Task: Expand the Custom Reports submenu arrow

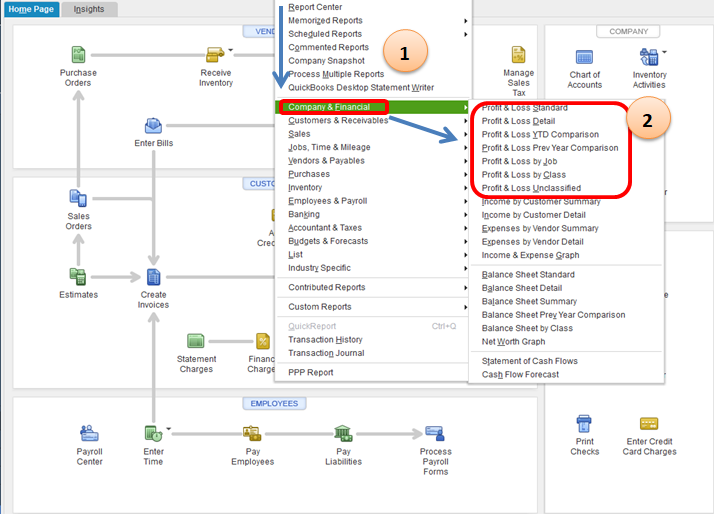Action: point(465,307)
